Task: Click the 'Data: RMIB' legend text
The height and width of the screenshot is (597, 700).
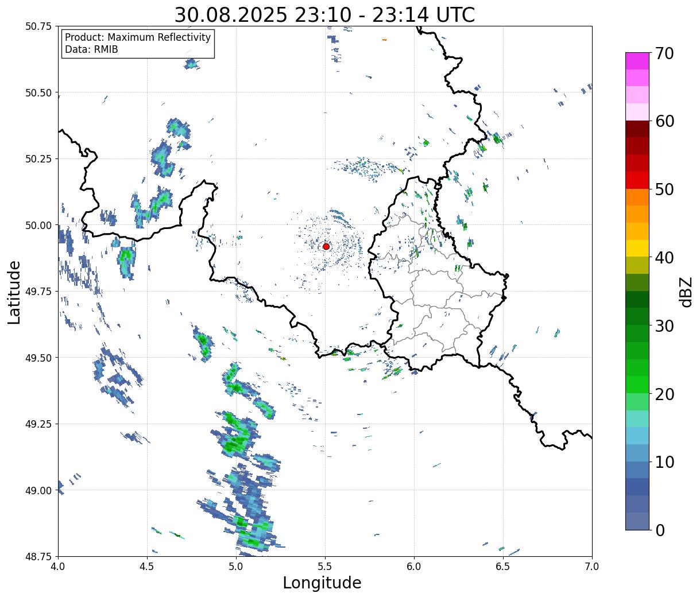Action: (91, 49)
